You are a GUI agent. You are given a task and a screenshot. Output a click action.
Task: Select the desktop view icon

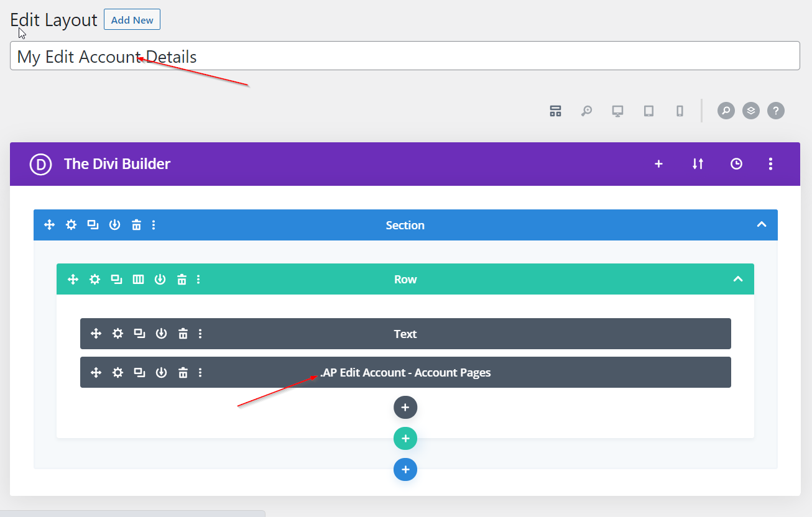coord(617,111)
